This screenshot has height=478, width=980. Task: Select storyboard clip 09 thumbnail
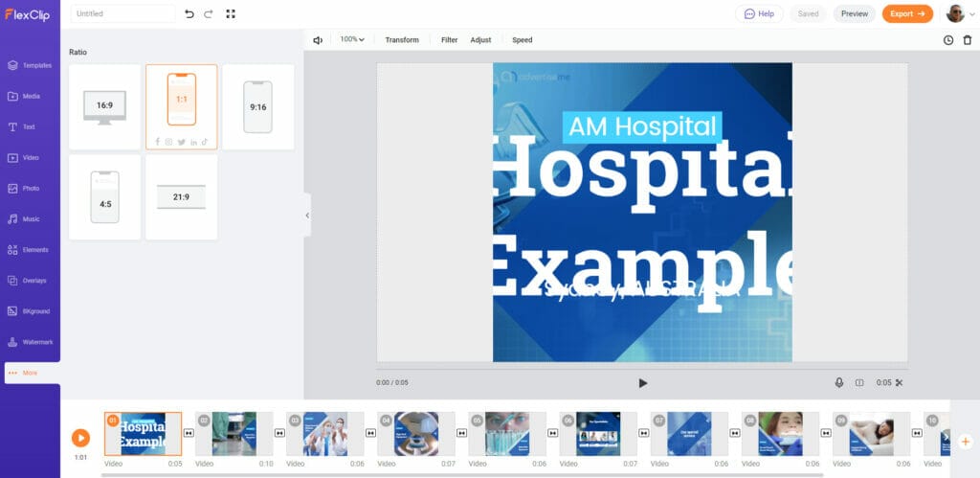(872, 434)
